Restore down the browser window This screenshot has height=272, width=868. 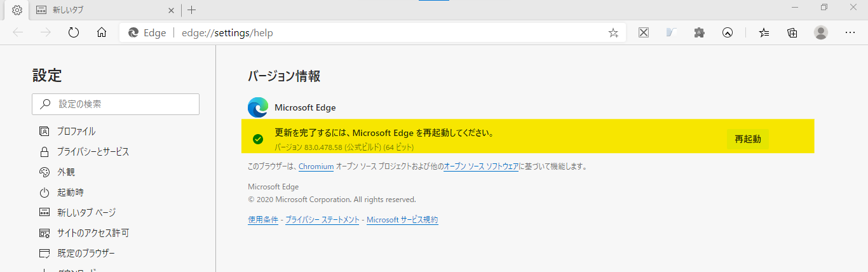[x=824, y=7]
